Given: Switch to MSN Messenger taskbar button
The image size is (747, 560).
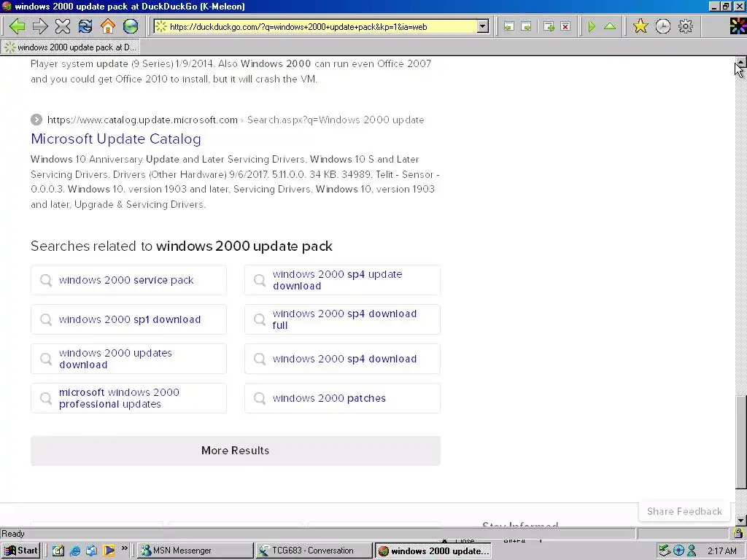Looking at the screenshot, I should click(196, 551).
